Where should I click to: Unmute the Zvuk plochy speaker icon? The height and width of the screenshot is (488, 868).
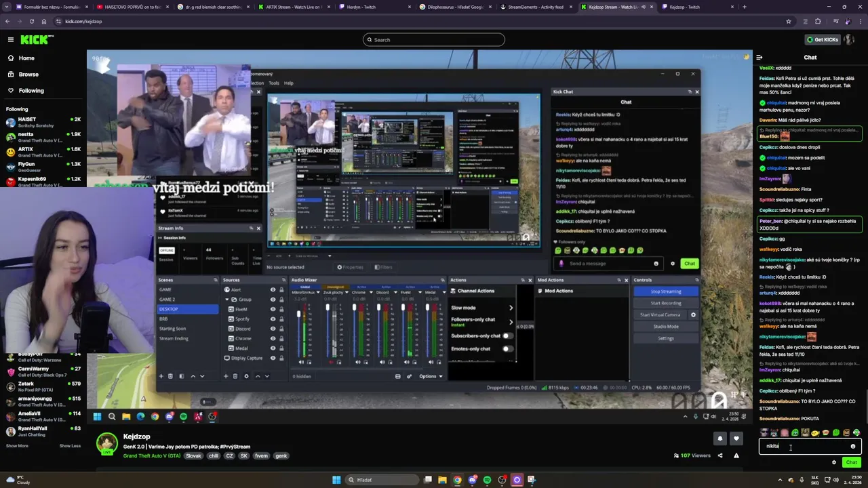coord(332,362)
